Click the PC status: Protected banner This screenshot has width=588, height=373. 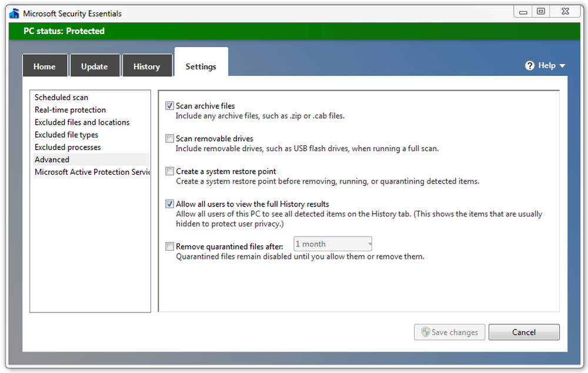point(295,31)
